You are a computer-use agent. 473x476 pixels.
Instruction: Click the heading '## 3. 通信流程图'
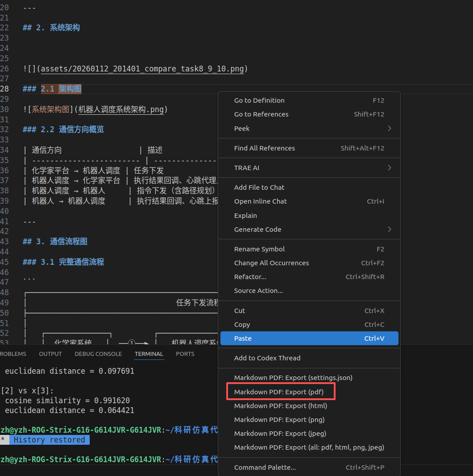(55, 242)
